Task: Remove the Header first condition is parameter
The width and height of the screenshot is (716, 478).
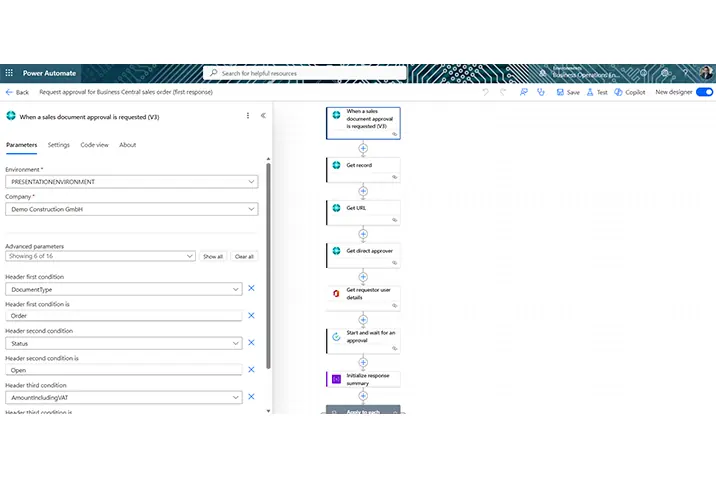Action: (251, 315)
